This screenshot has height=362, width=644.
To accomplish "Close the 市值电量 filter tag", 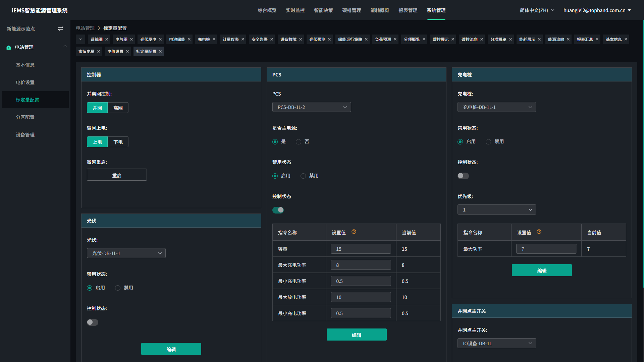I will tap(98, 51).
